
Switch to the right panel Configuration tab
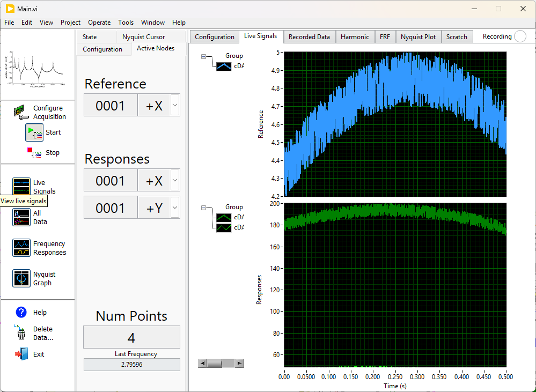tap(214, 37)
